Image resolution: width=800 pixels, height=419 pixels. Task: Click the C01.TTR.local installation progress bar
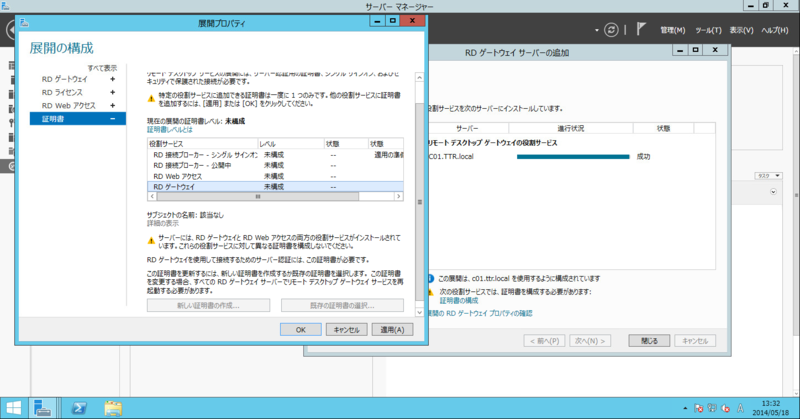point(573,157)
